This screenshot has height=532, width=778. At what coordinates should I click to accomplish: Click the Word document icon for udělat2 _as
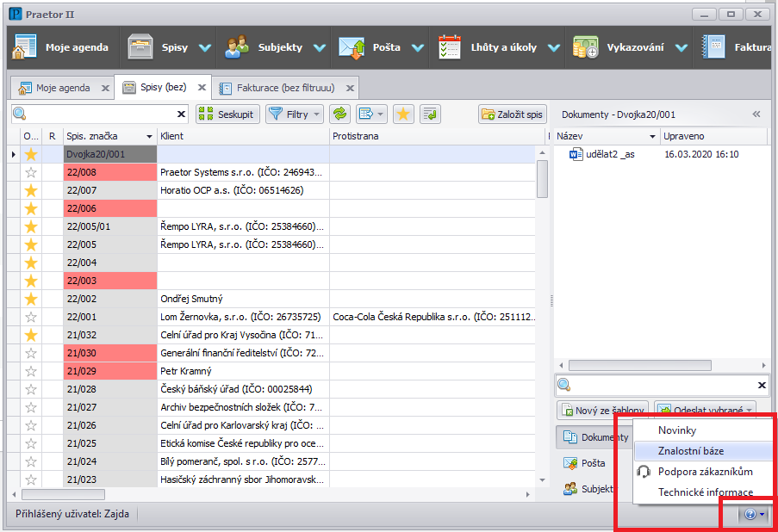(577, 154)
